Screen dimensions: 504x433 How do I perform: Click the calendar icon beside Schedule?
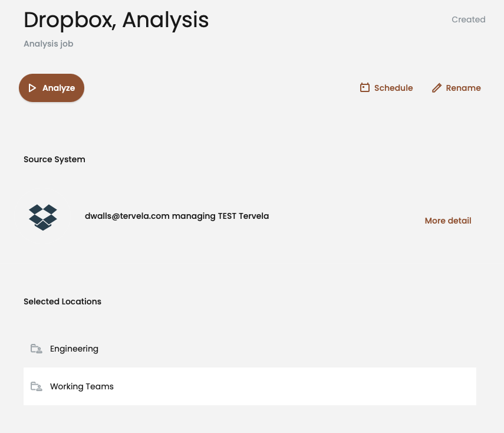click(x=365, y=87)
